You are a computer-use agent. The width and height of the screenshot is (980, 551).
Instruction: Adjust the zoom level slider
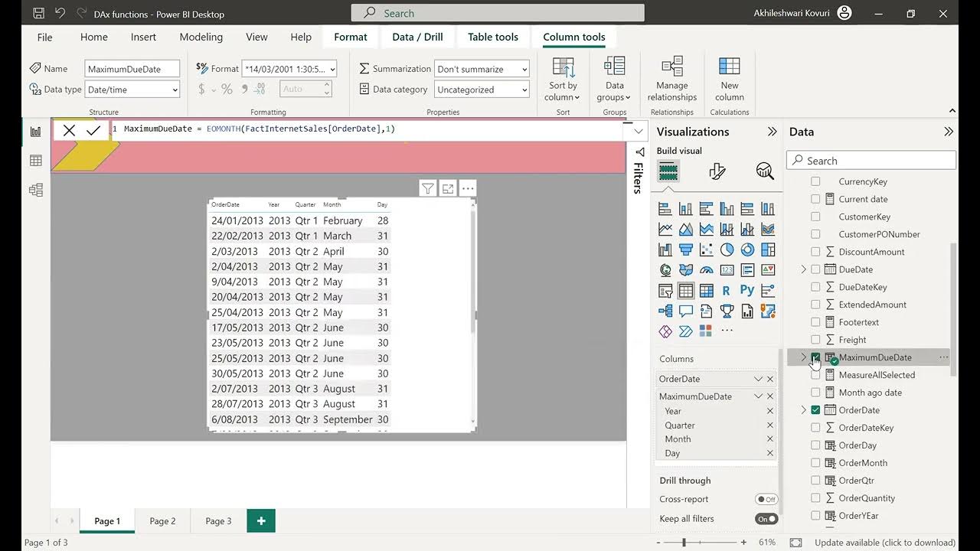tap(684, 543)
